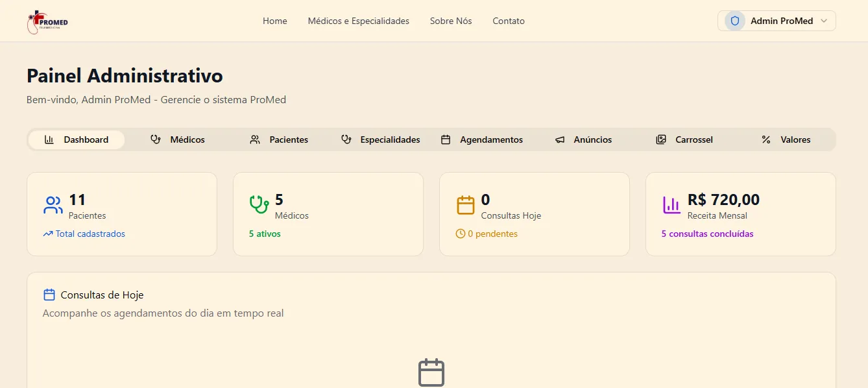Screen dimensions: 868x388
Task: Click the 'Consultas Hoje' label
Action: [511, 215]
